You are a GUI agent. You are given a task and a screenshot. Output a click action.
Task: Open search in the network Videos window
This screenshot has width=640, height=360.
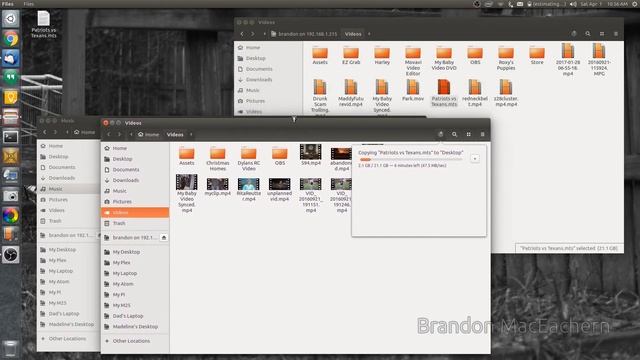point(588,34)
